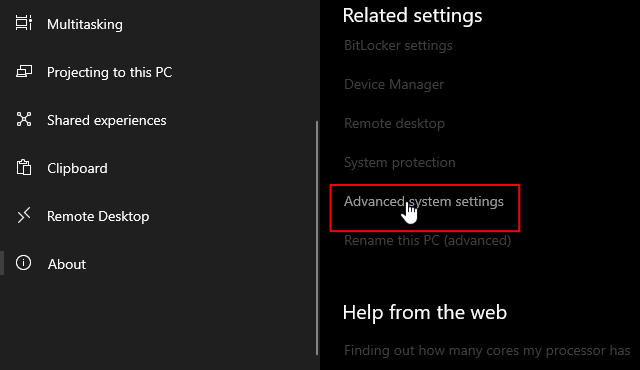
Task: Click the Shared experiences icon
Action: 24,119
